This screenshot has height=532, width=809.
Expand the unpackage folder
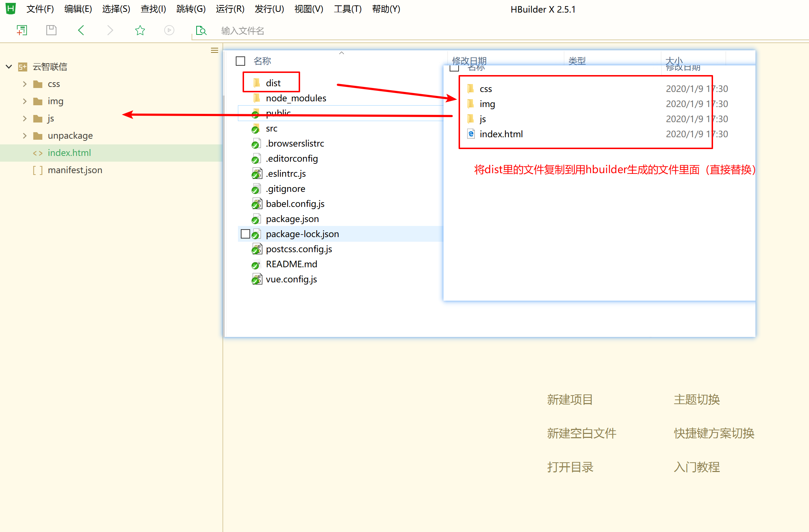coord(24,135)
